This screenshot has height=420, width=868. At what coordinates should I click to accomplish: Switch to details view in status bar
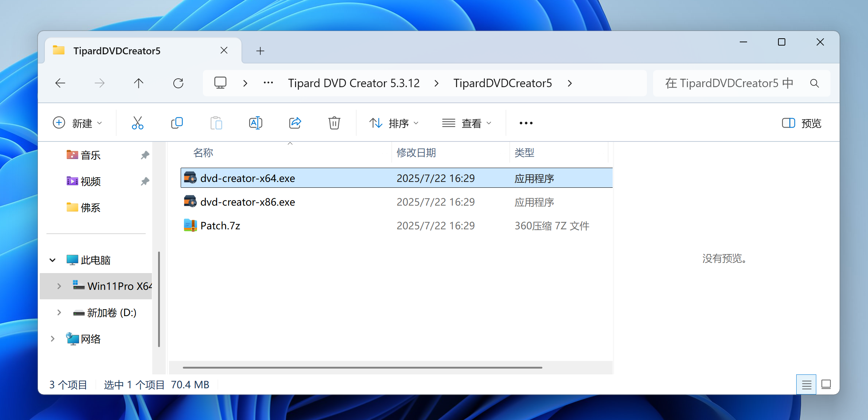pyautogui.click(x=806, y=385)
